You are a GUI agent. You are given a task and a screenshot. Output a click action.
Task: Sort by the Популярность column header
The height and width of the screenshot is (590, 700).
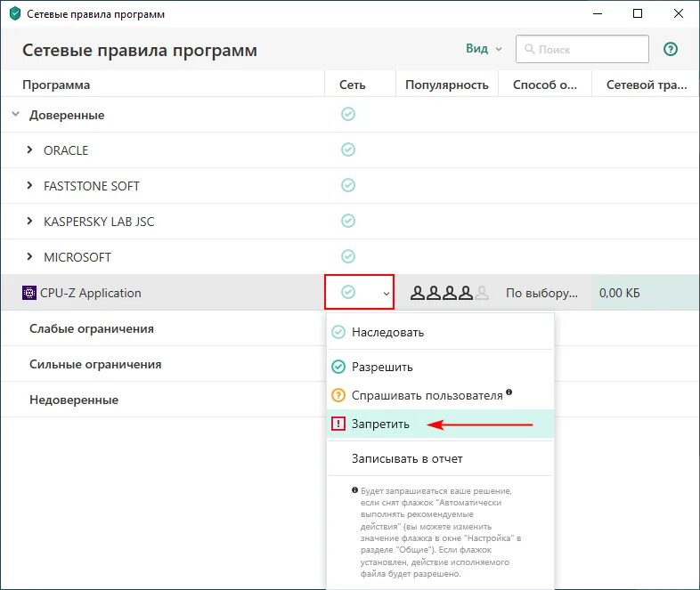(x=447, y=85)
